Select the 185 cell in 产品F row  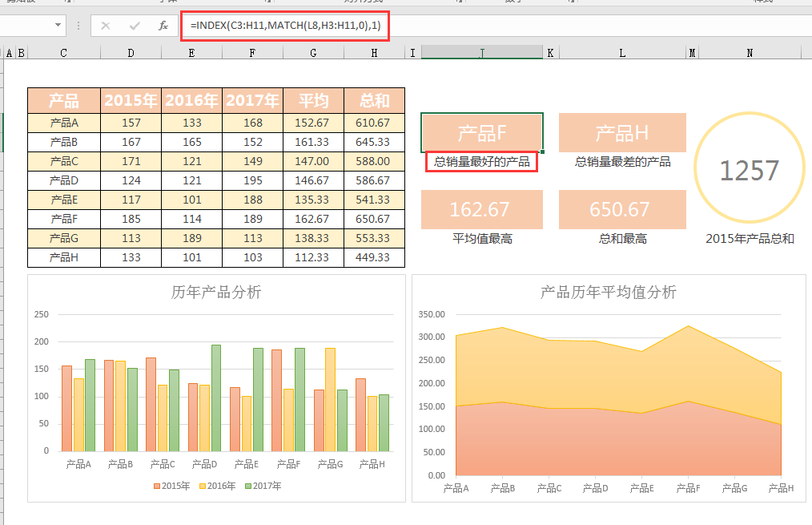[x=131, y=219]
